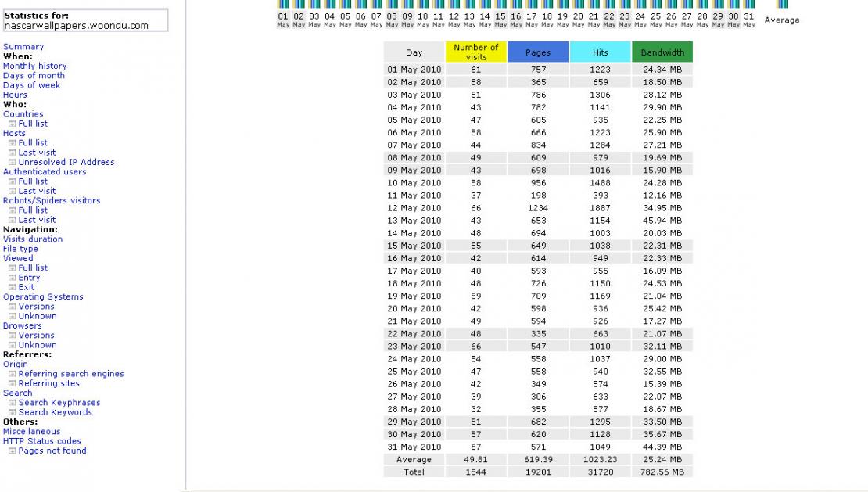Open Hosts Full list link
The image size is (868, 492).
click(33, 143)
